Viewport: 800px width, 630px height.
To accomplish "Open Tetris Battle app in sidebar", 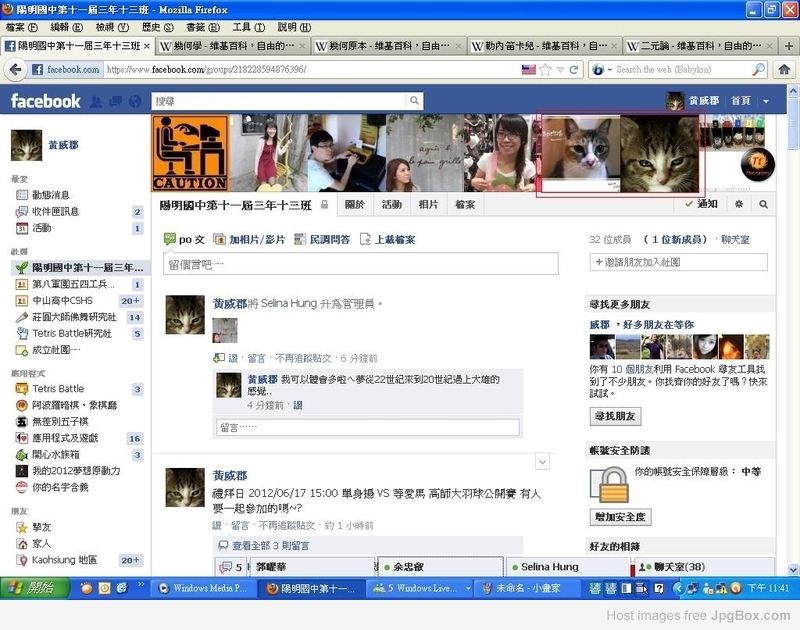I will tap(58, 388).
